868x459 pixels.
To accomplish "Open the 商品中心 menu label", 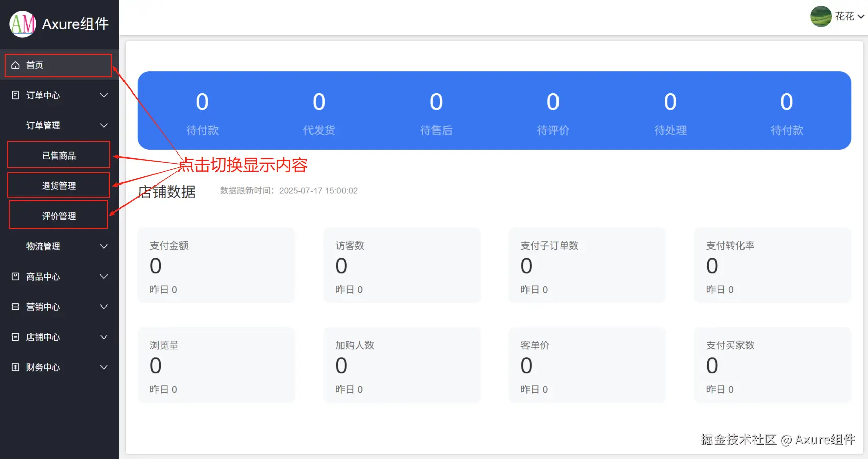I will (x=43, y=277).
